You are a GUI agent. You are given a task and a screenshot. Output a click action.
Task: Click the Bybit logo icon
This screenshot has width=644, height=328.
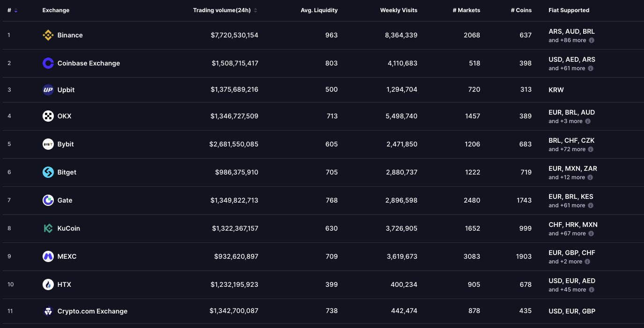(48, 144)
